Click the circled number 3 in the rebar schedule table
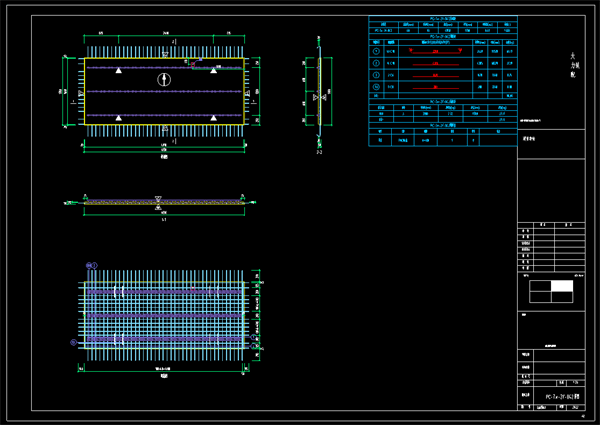The width and height of the screenshot is (600, 425). (376, 75)
